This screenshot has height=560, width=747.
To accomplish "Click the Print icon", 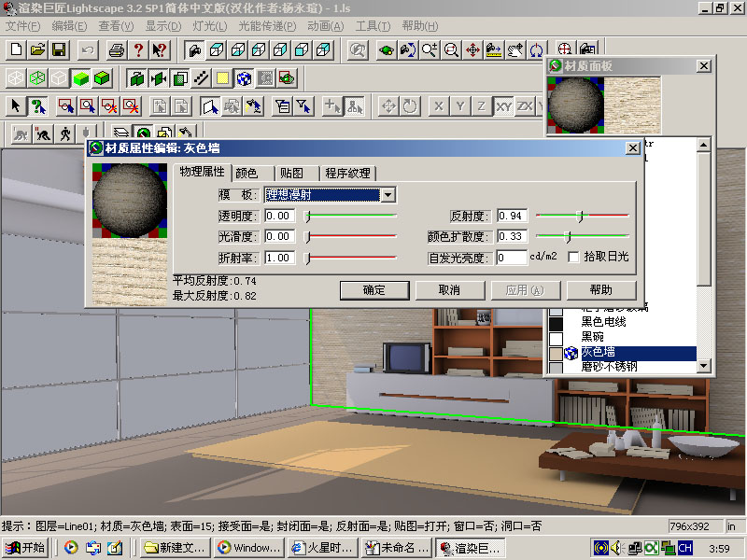I will click(116, 49).
